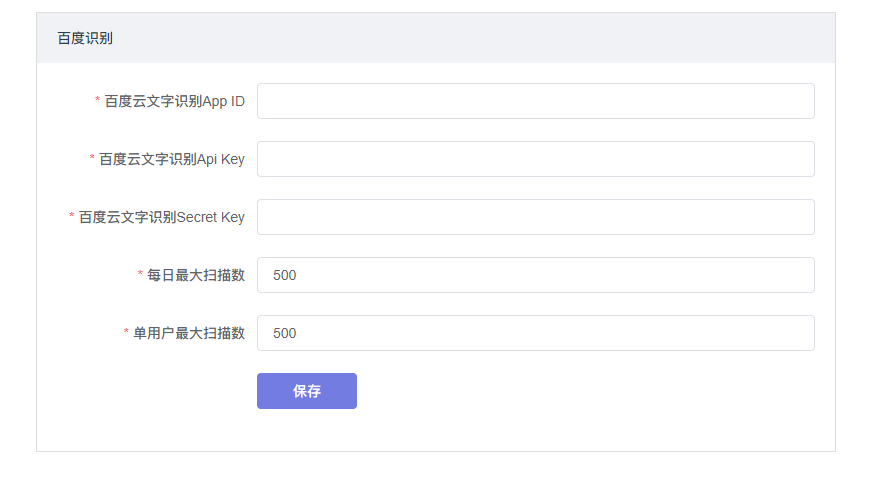The height and width of the screenshot is (478, 871).
Task: Click the required asterisk beside Secret Key label
Action: (72, 216)
